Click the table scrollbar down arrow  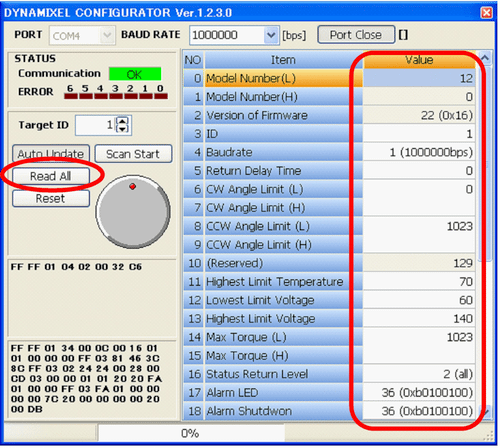(x=486, y=411)
